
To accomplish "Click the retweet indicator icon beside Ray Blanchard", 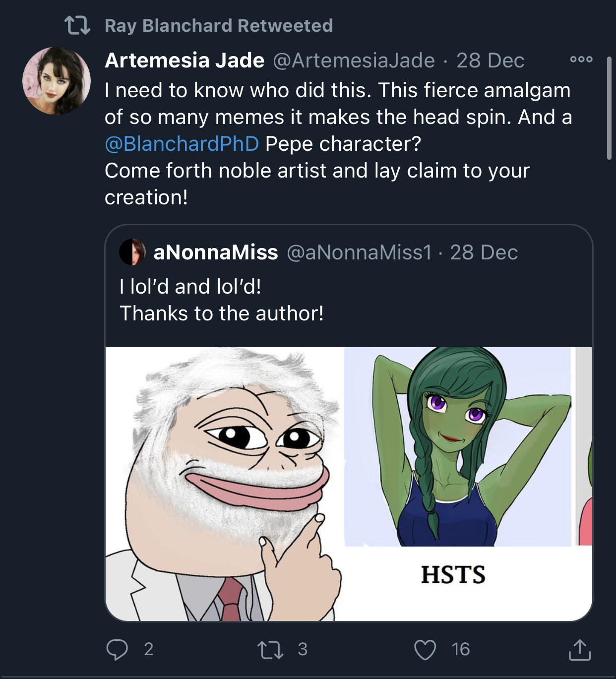I will point(77,25).
